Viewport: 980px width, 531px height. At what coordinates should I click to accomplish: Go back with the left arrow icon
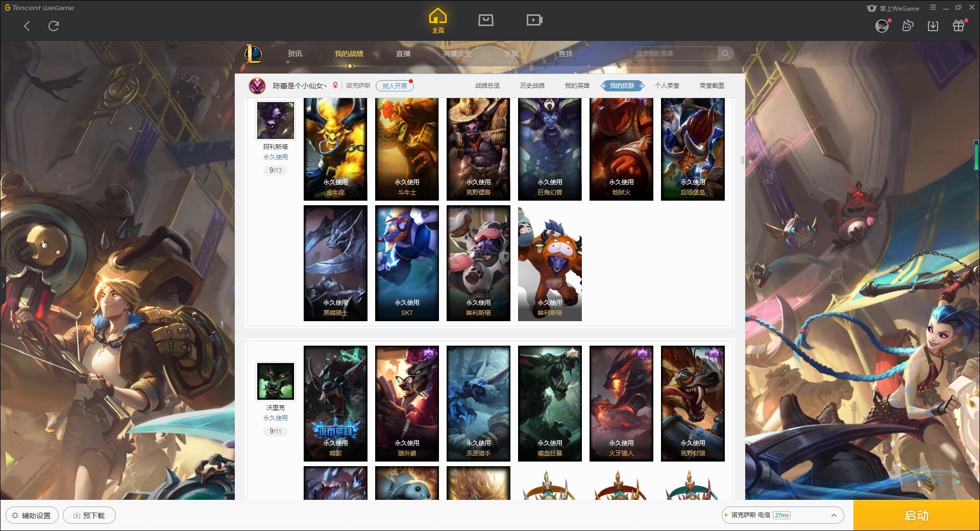(27, 26)
